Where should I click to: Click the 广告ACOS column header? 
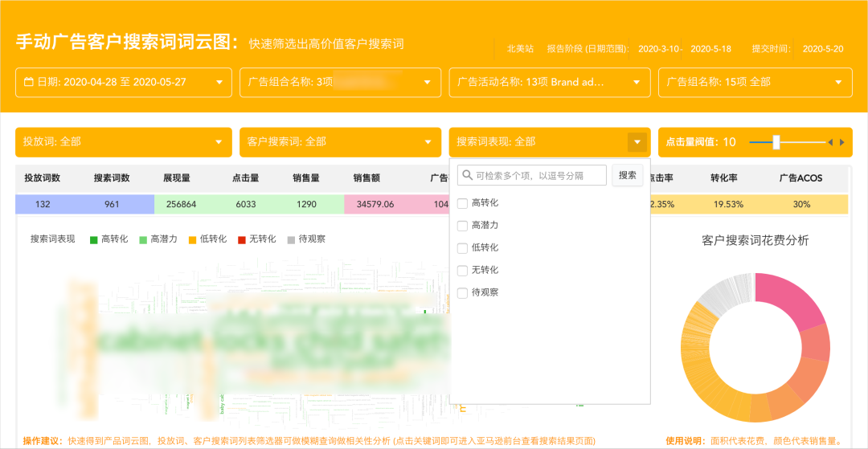pos(800,178)
